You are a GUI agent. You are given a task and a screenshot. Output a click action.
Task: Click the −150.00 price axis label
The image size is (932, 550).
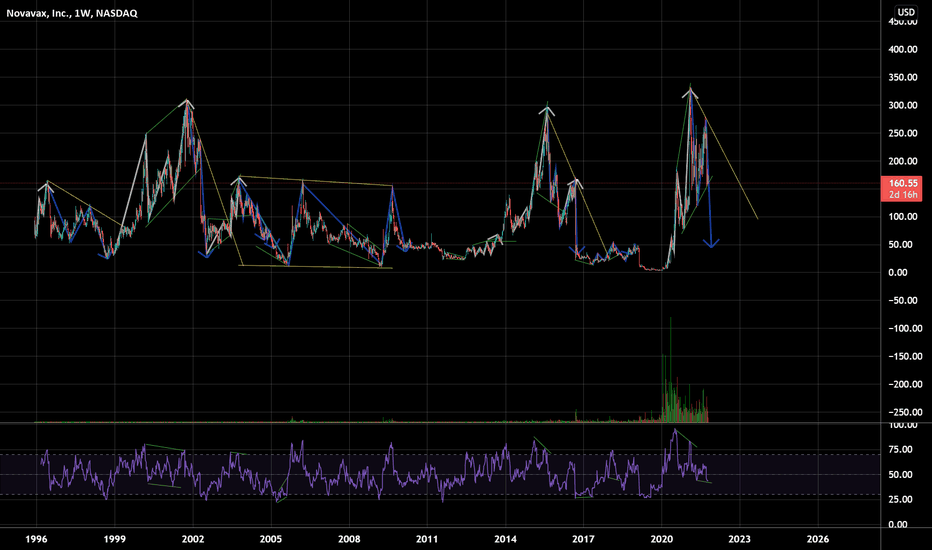click(x=905, y=356)
